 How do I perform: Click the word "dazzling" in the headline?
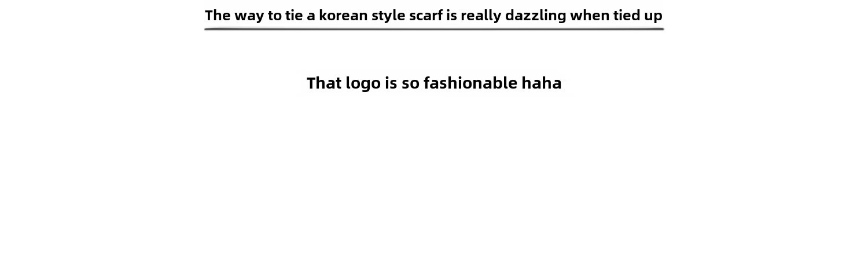pyautogui.click(x=535, y=16)
